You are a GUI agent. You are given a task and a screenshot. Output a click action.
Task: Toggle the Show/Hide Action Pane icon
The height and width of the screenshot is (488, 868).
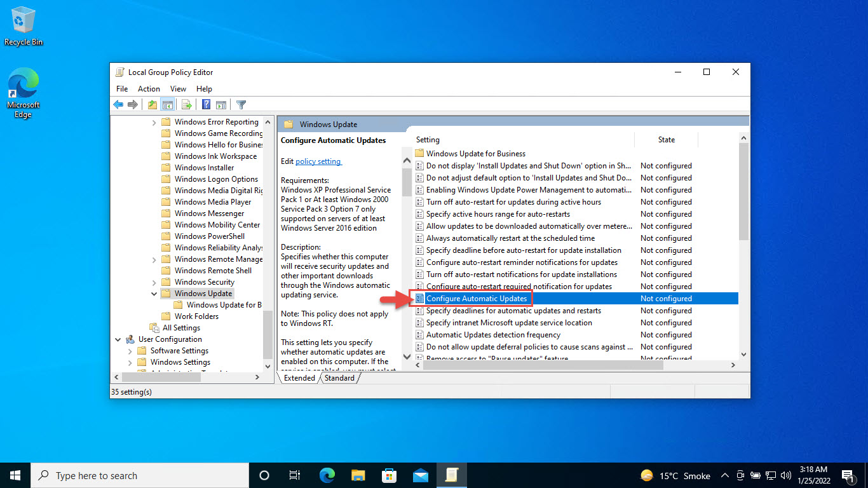[221, 105]
